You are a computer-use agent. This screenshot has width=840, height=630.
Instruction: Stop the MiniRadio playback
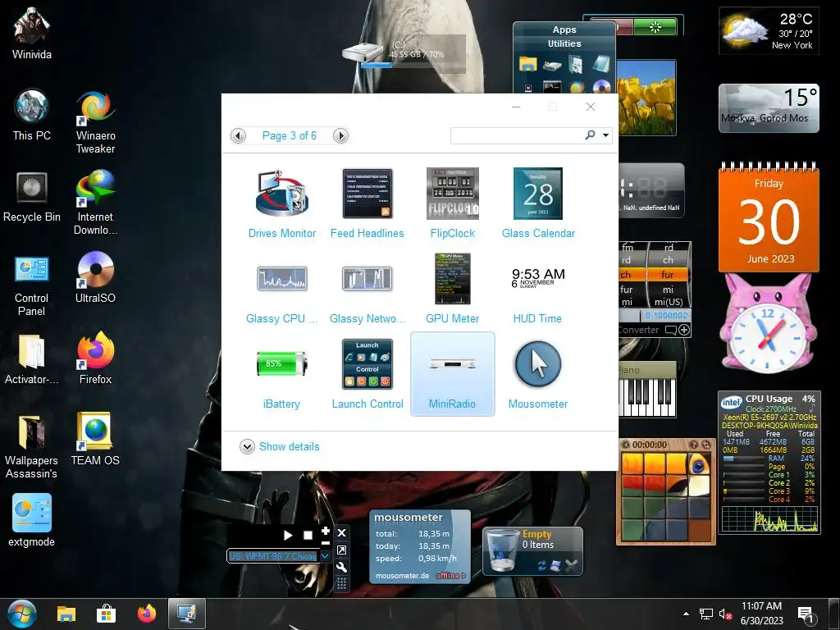308,535
